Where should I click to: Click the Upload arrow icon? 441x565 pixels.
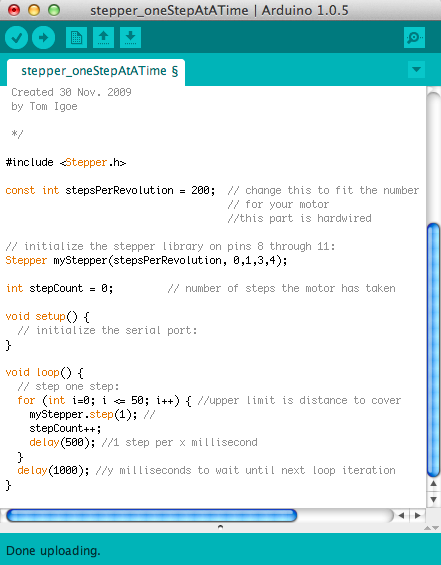pos(43,37)
